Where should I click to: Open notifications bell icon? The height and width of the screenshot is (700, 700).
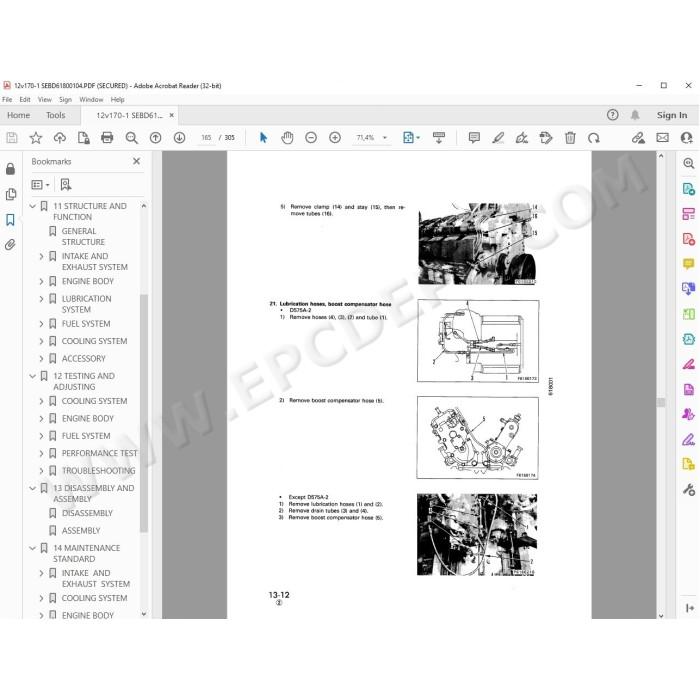pos(635,115)
